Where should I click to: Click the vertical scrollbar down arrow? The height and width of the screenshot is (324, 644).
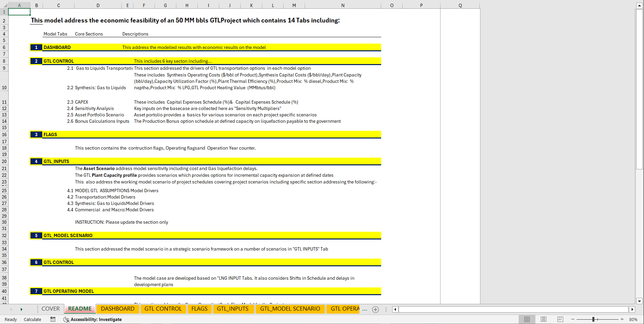pyautogui.click(x=640, y=301)
